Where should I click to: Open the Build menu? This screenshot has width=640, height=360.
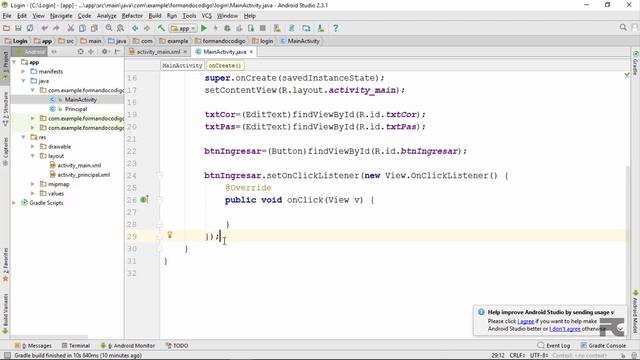click(155, 16)
